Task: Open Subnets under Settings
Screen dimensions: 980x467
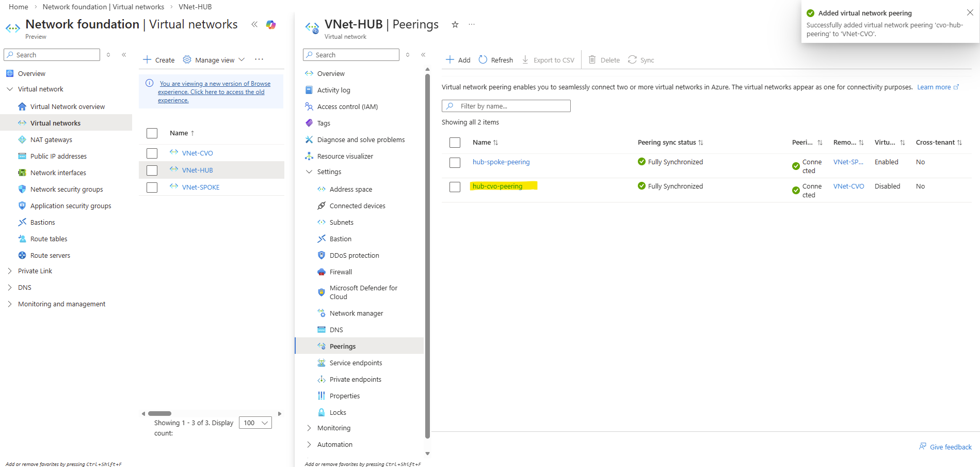Action: click(341, 223)
